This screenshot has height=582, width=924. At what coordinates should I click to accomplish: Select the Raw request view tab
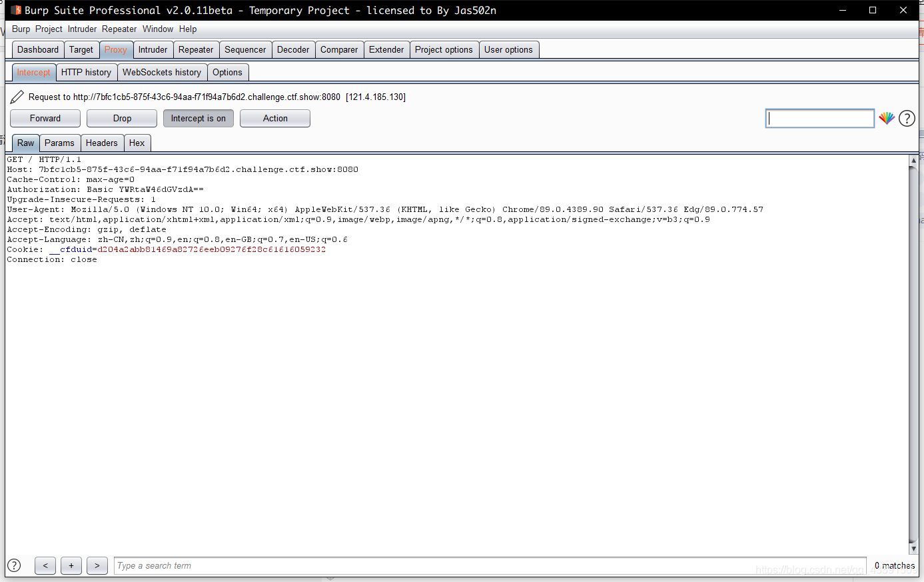pos(26,143)
